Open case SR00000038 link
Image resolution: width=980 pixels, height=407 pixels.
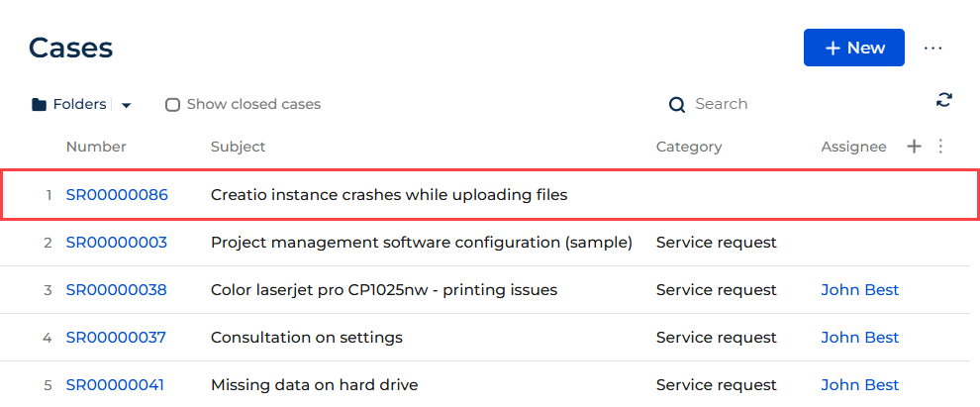[116, 290]
